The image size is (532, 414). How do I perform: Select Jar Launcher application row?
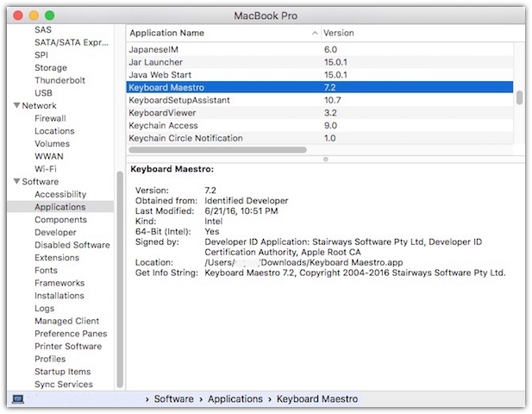(x=320, y=62)
